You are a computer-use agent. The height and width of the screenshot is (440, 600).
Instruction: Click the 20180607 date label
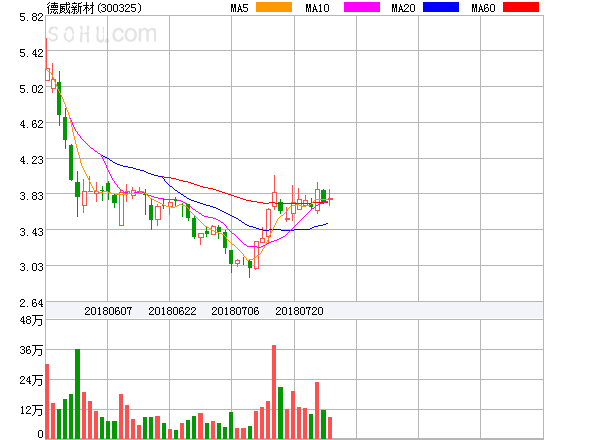[x=108, y=311]
